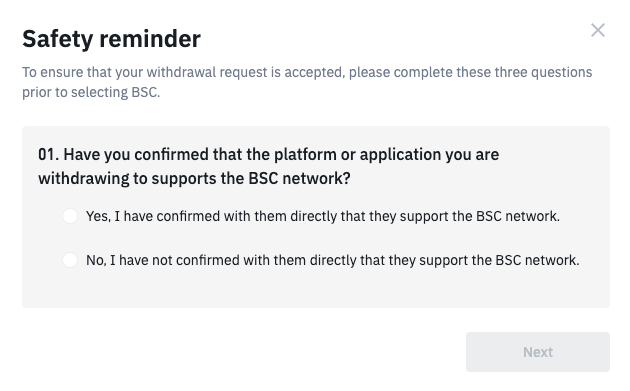630x391 pixels.
Task: Exit the safety quiz via top-right cross
Action: [598, 30]
